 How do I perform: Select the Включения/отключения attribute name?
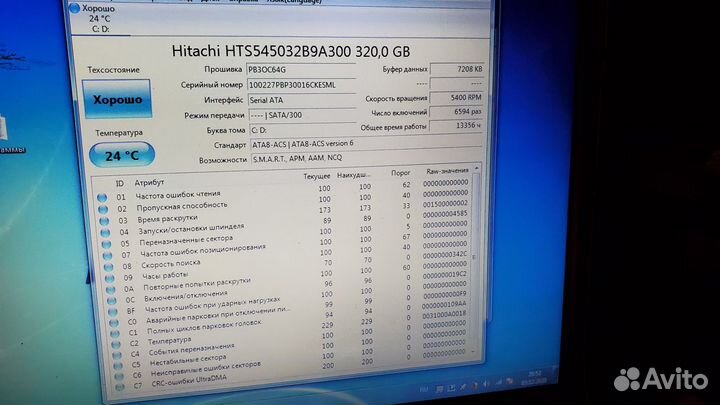coord(186,296)
